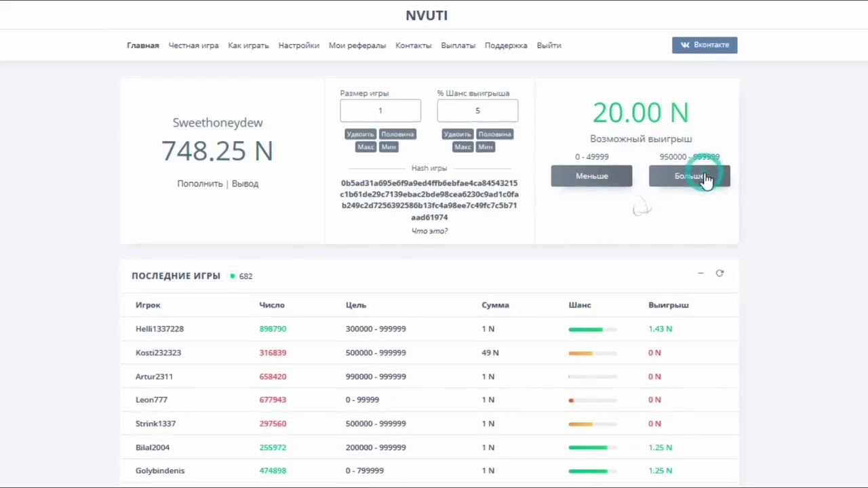The width and height of the screenshot is (868, 488).
Task: Click Удвоить under Шанс выигрыша
Action: coord(457,134)
